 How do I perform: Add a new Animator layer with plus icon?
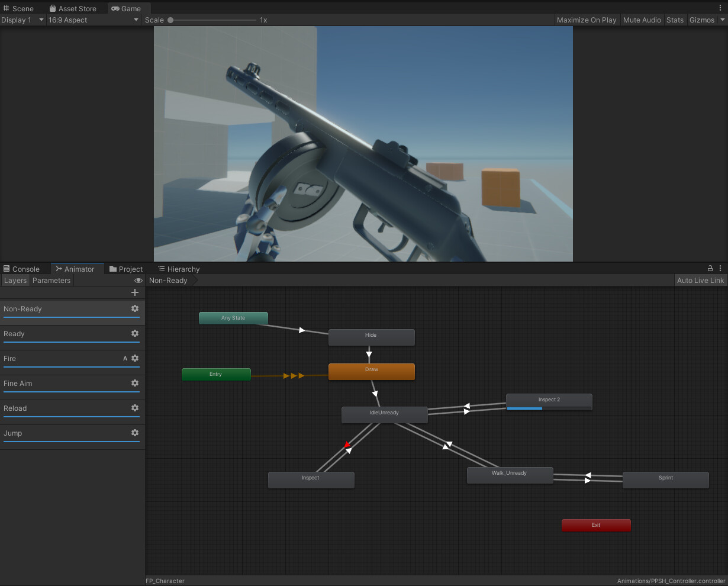tap(135, 292)
